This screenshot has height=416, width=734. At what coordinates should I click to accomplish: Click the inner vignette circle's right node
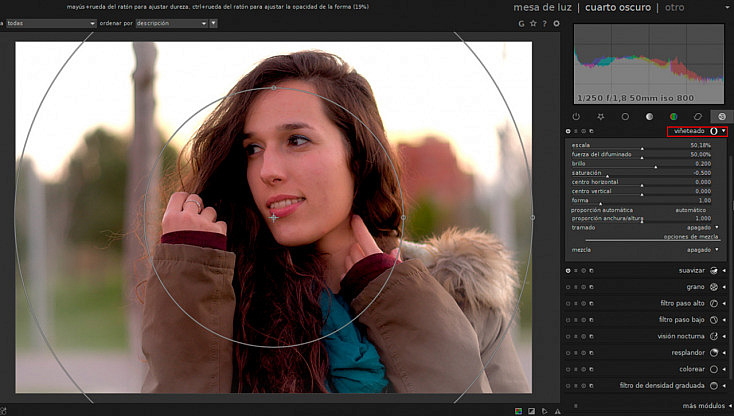point(404,218)
